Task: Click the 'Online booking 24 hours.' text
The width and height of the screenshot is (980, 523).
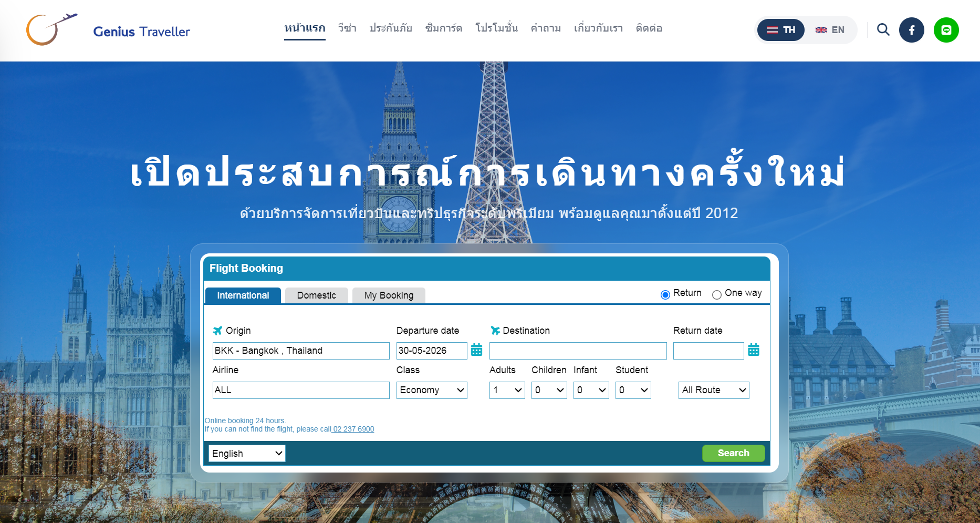Action: [245, 421]
